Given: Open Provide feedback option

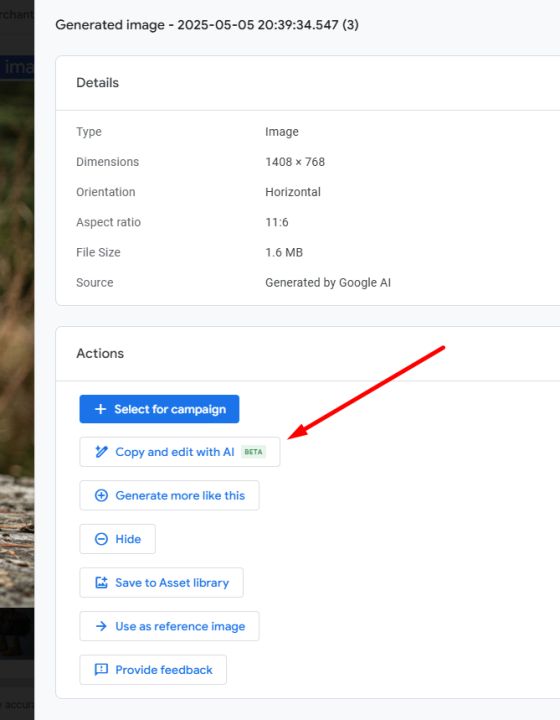Looking at the screenshot, I should [x=164, y=670].
